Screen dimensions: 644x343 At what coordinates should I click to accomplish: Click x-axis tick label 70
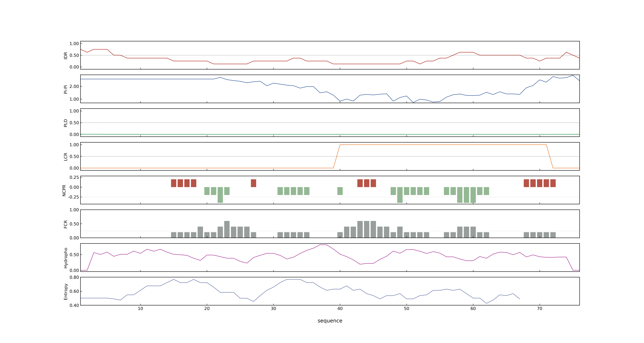point(540,309)
